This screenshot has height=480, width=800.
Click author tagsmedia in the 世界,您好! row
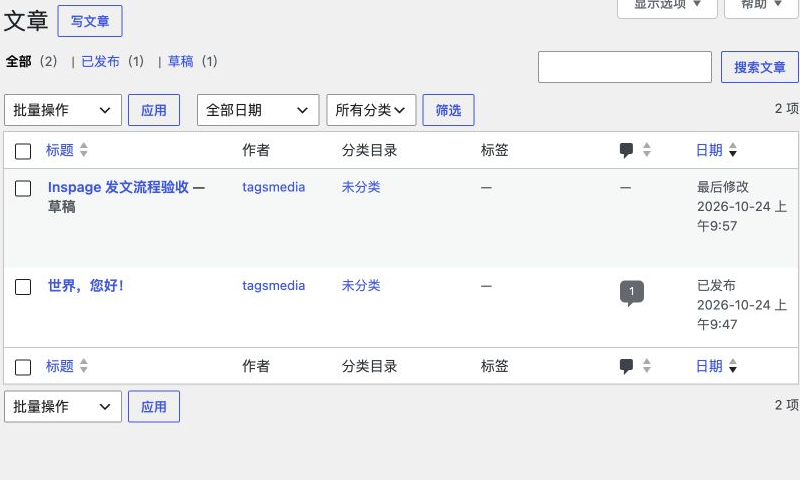click(x=273, y=286)
